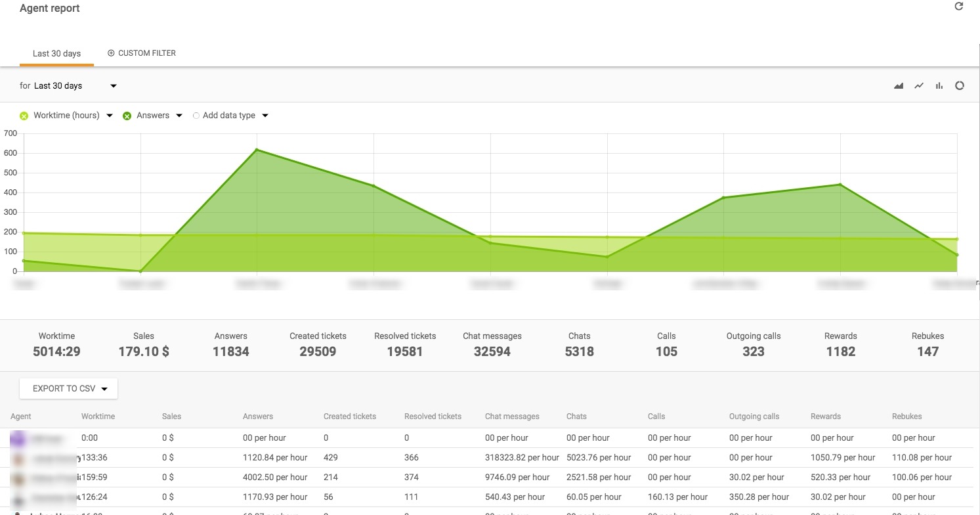Screen dimensions: 980x515
Task: Switch to donut chart view
Action: [960, 86]
